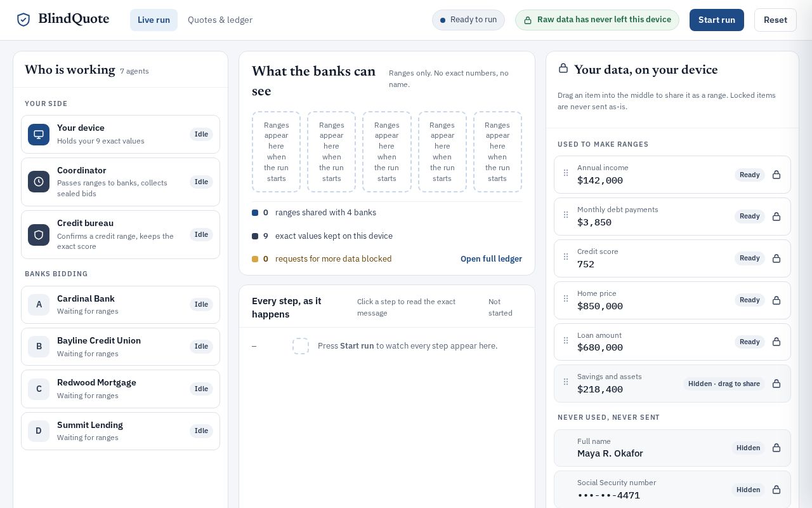Click the 'requests for more data blocked' line
Viewport: 812px width, 508px height.
point(334,259)
